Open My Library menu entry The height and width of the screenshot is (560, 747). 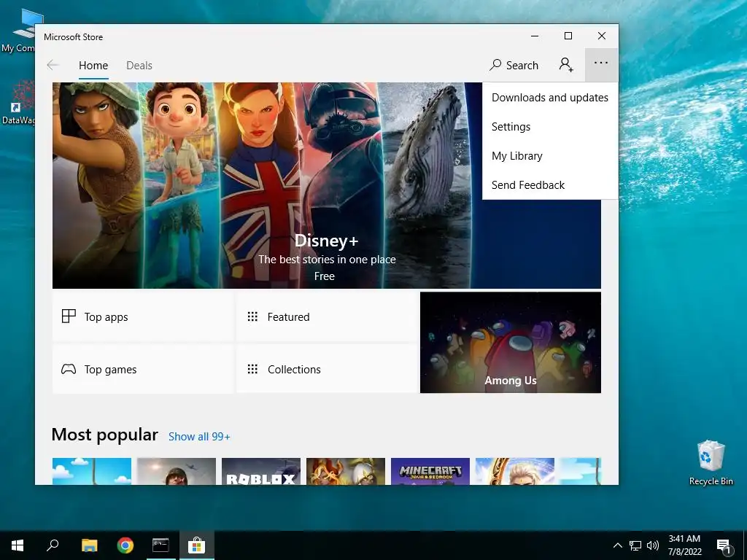tap(550, 156)
